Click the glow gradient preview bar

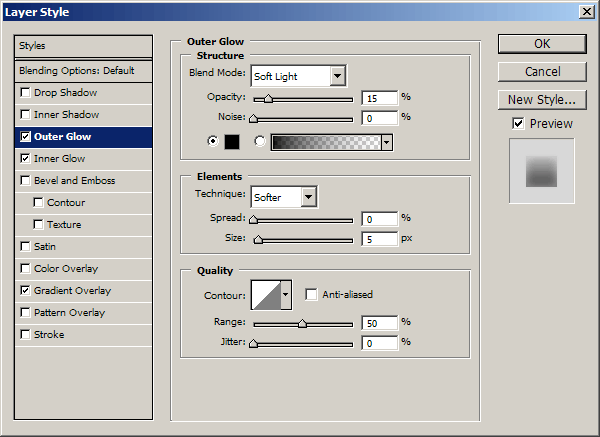point(325,142)
